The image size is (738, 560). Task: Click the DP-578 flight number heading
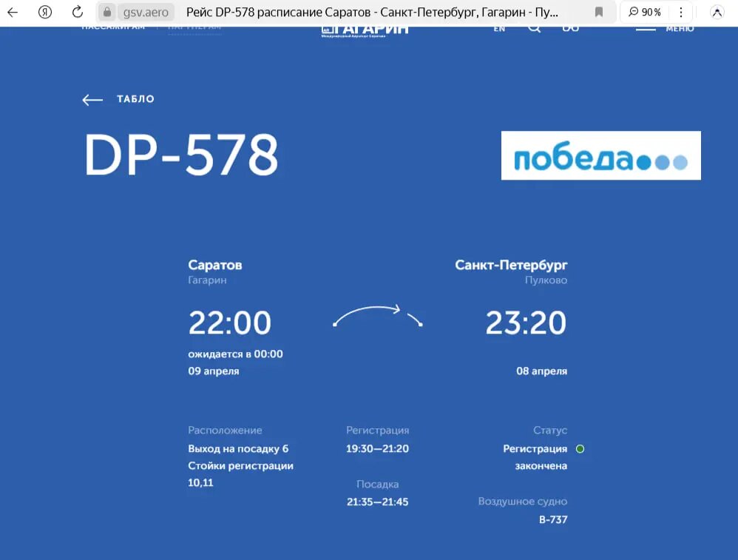(x=181, y=155)
